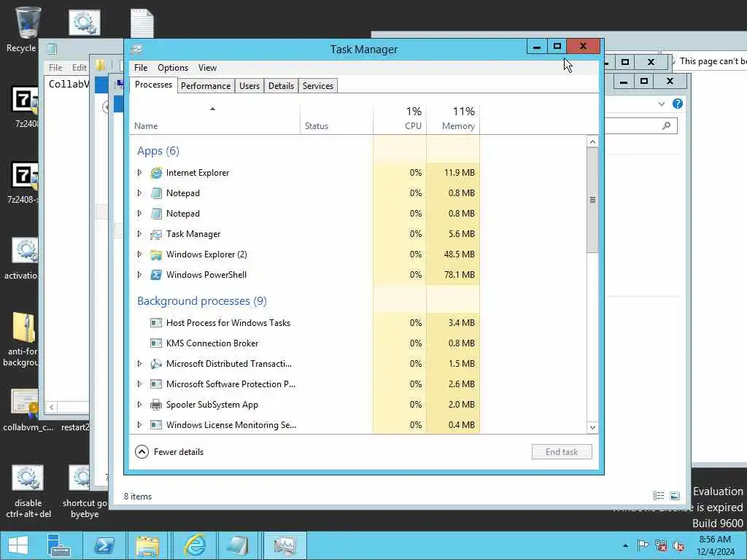Click the Windows PowerShell process icon
This screenshot has width=747, height=560.
156,275
